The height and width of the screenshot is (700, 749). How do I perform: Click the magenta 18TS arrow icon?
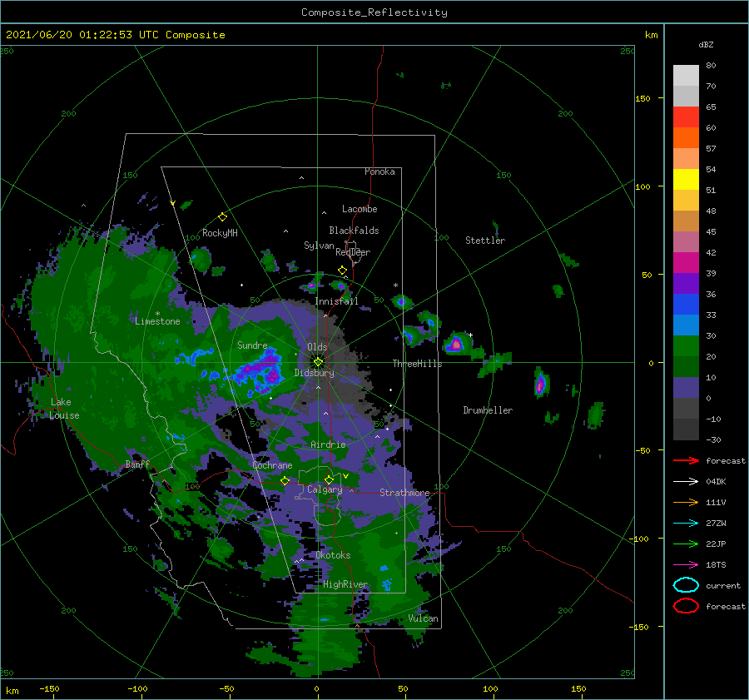(686, 565)
